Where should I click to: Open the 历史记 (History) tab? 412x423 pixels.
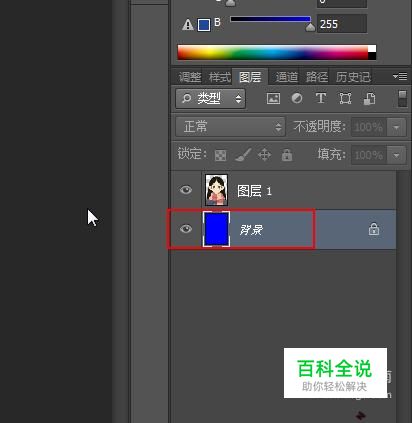pyautogui.click(x=353, y=77)
